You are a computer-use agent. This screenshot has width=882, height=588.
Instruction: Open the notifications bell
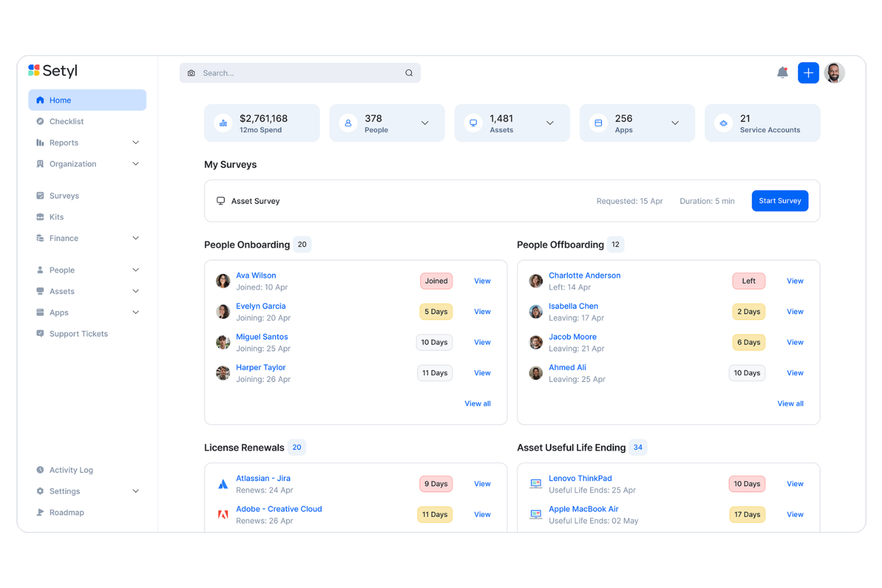tap(782, 72)
